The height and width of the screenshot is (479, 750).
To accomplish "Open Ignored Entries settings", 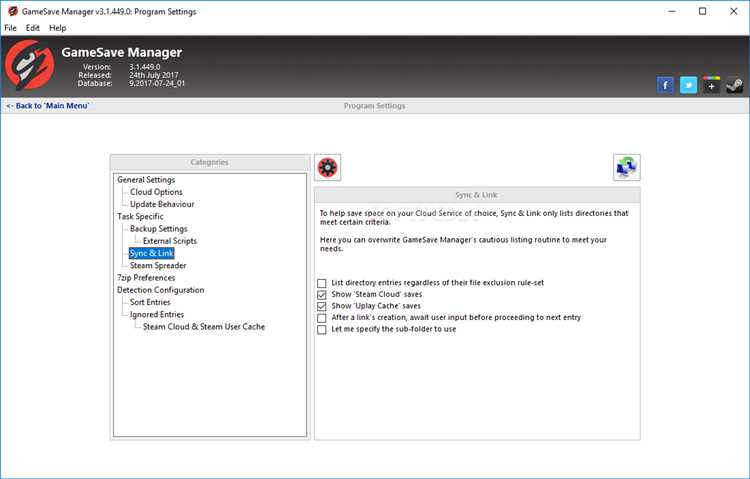I will point(156,314).
